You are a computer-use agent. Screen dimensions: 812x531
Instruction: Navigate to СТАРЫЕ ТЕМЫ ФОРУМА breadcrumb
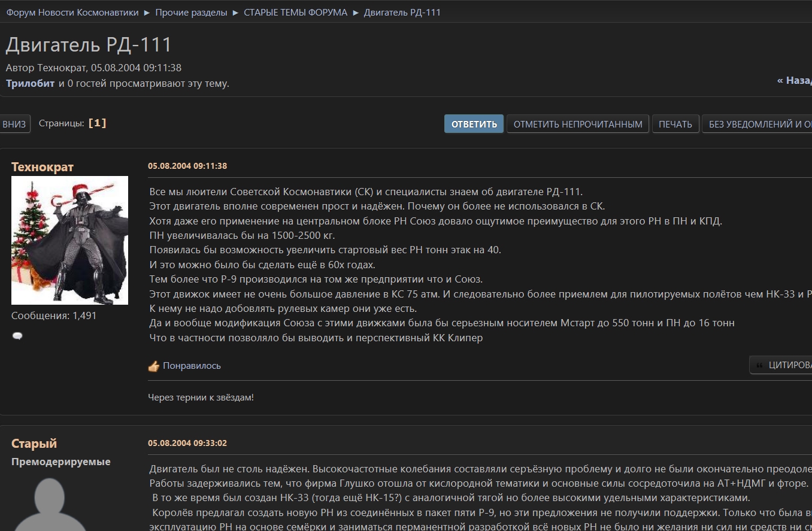(295, 13)
